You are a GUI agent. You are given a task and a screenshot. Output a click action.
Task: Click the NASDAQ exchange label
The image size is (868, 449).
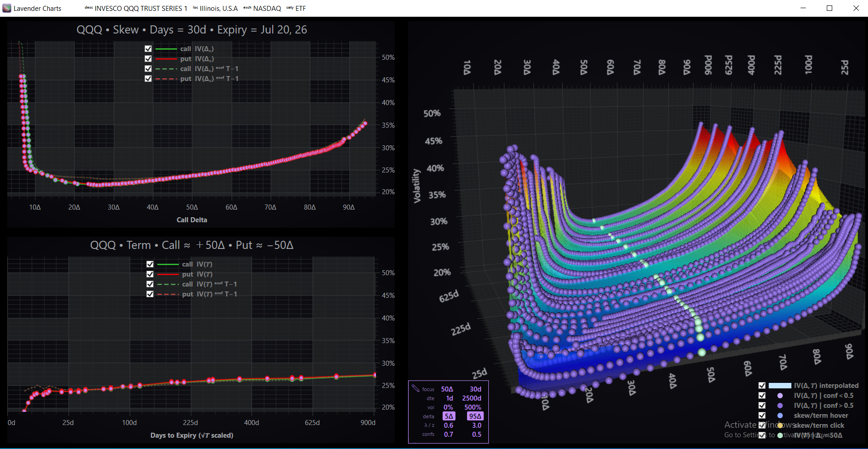[x=267, y=8]
